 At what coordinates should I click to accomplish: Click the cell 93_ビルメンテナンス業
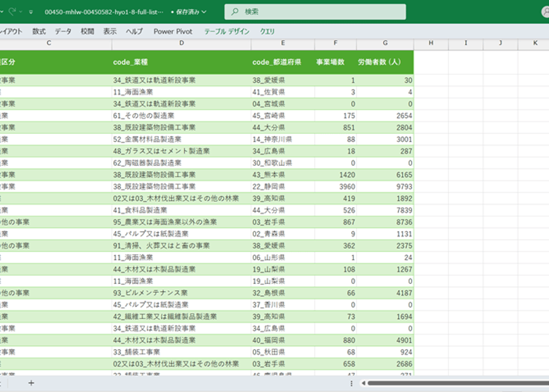181,293
